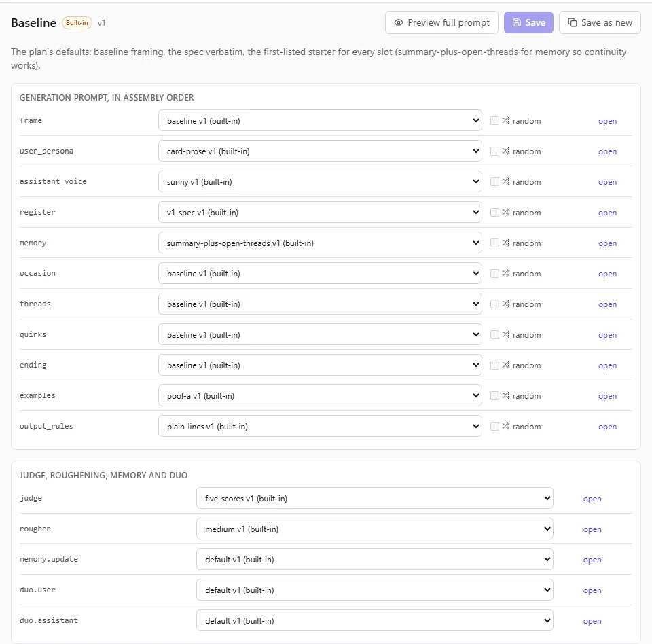The width and height of the screenshot is (652, 644).
Task: Click the Built-in badge next to Baseline
Action: 77,23
